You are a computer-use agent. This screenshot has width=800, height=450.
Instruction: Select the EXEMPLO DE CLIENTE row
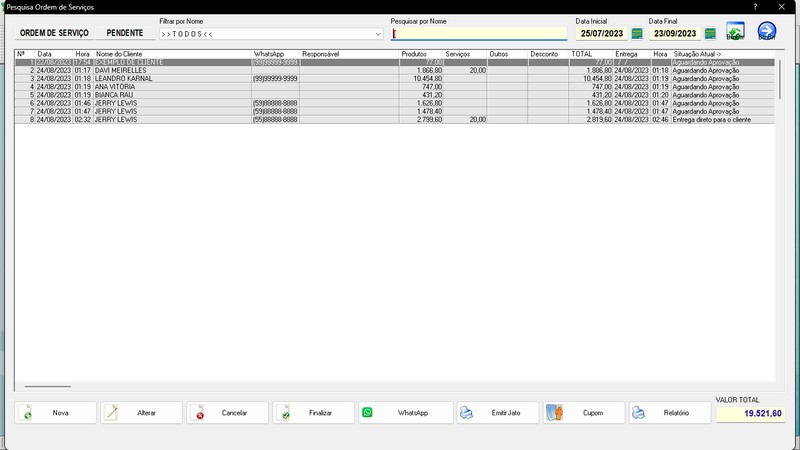click(x=394, y=62)
